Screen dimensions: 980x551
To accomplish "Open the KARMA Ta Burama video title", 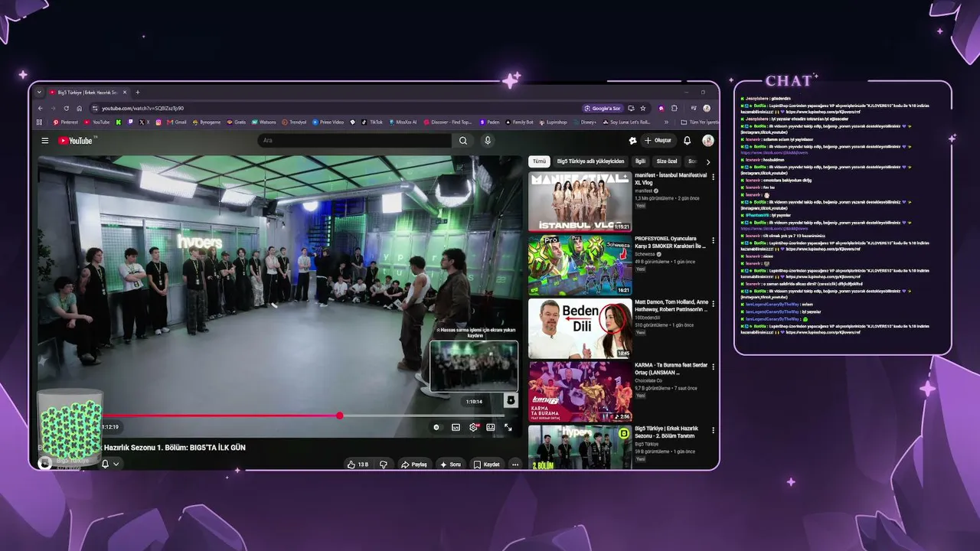I will (x=671, y=369).
